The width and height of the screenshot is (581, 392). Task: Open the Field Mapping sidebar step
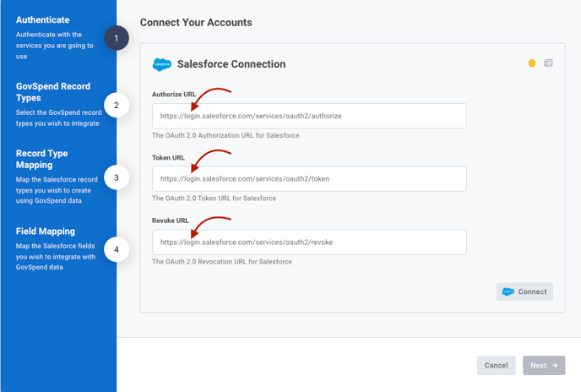[46, 231]
